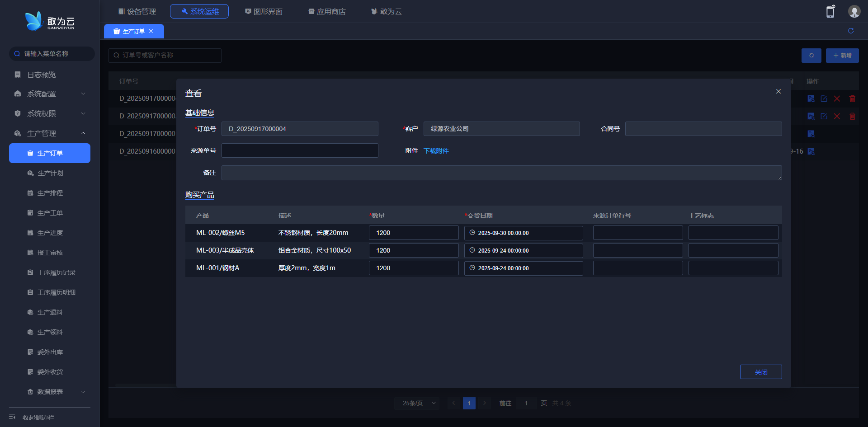Close the 查看 dialog using X icon
The image size is (868, 427).
pyautogui.click(x=778, y=91)
